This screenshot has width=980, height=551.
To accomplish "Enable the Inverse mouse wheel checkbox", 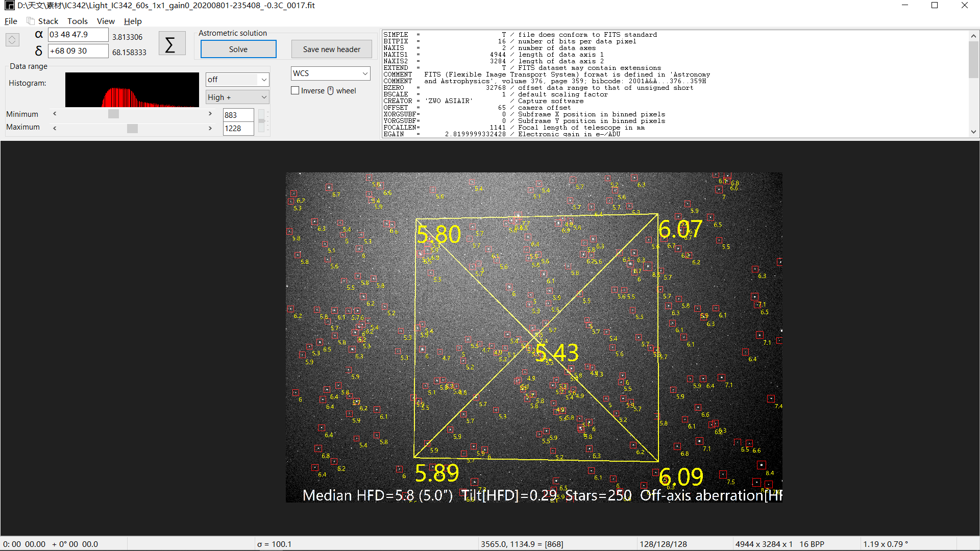I will click(x=295, y=90).
